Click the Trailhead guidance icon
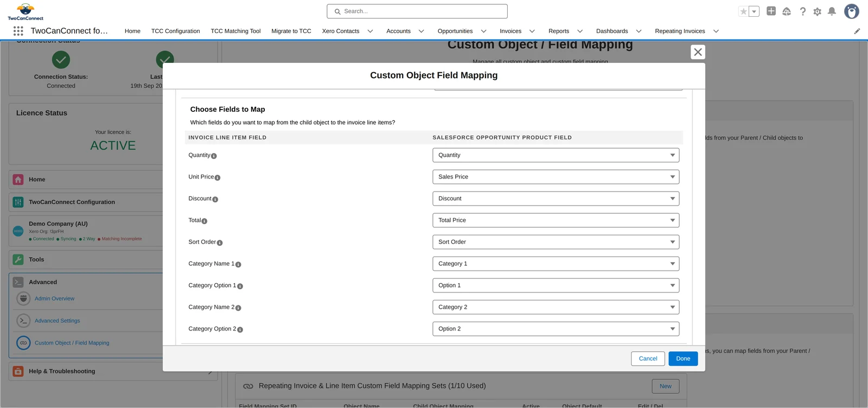Viewport: 868px width, 408px height. (x=787, y=11)
